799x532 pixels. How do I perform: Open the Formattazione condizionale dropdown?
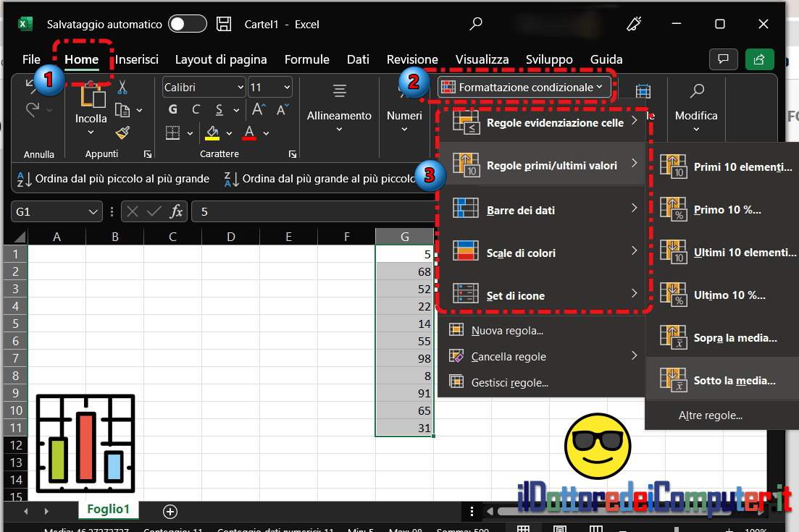(x=524, y=88)
